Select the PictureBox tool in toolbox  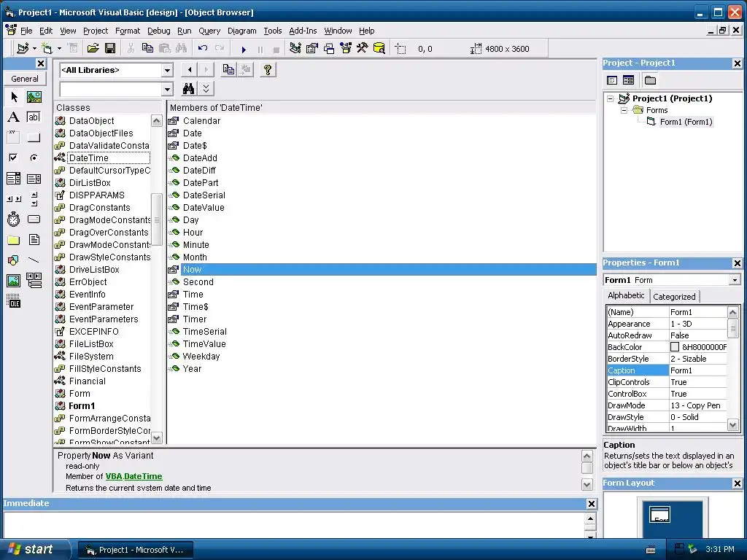pos(34,97)
